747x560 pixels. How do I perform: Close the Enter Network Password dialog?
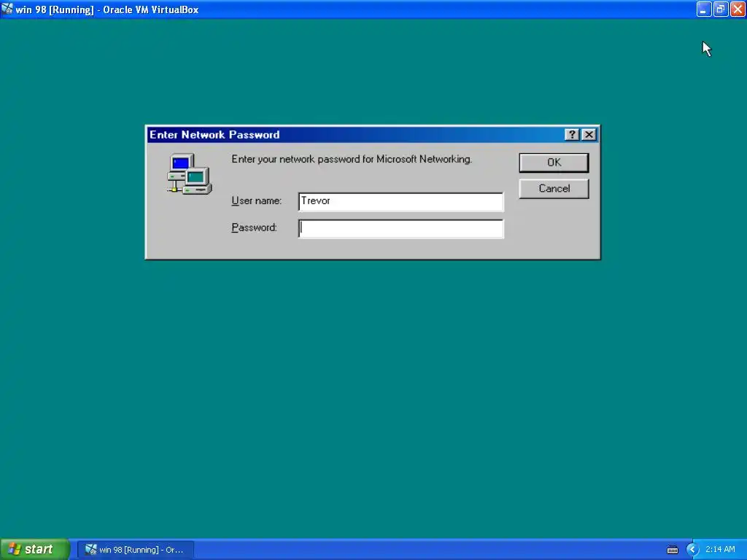tap(589, 135)
